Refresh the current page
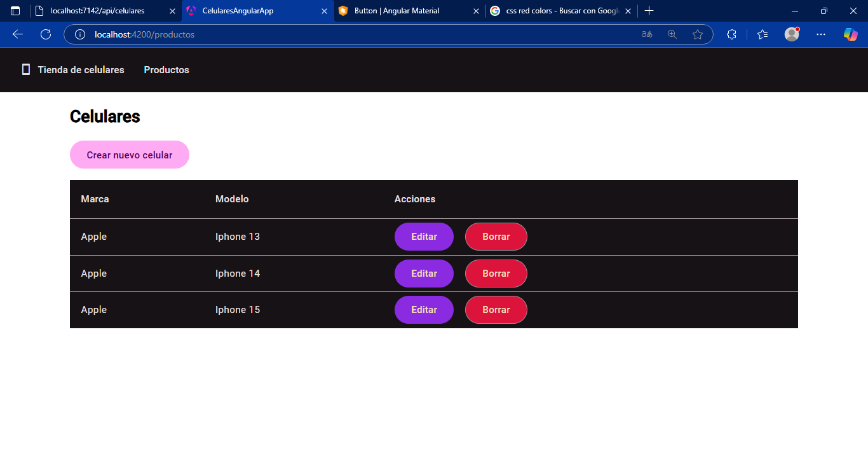Viewport: 868px width, 458px height. (x=46, y=34)
